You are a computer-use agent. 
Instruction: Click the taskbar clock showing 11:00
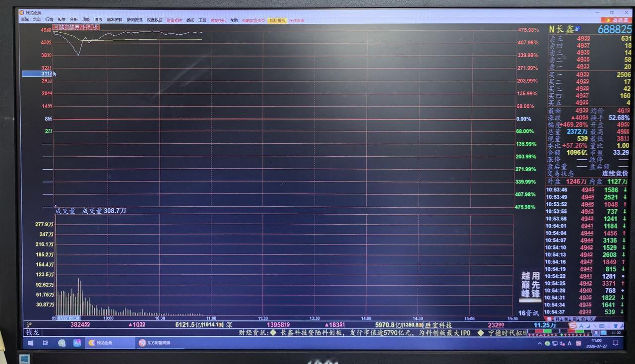click(x=596, y=343)
